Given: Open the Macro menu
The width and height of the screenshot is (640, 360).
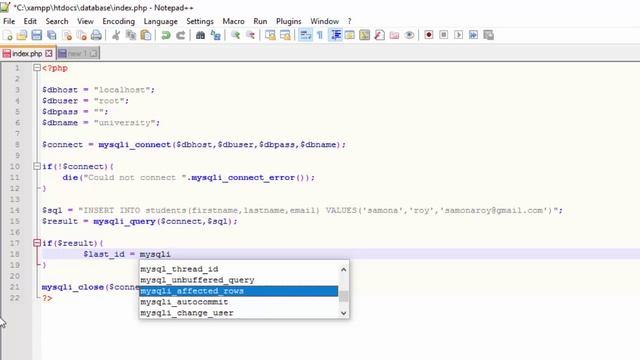Looking at the screenshot, I should pyautogui.click(x=233, y=21).
